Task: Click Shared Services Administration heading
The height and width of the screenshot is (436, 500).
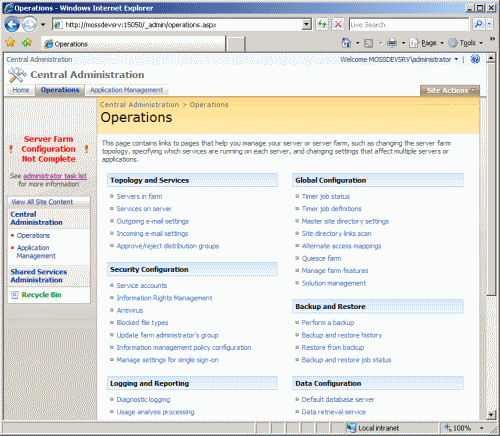Action: click(39, 276)
